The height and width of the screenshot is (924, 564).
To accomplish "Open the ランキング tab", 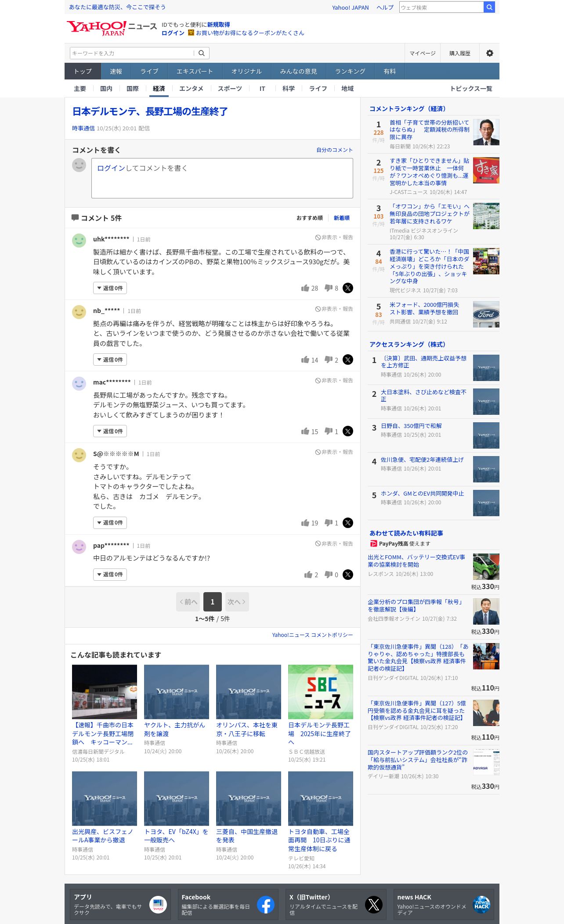I will pos(350,71).
